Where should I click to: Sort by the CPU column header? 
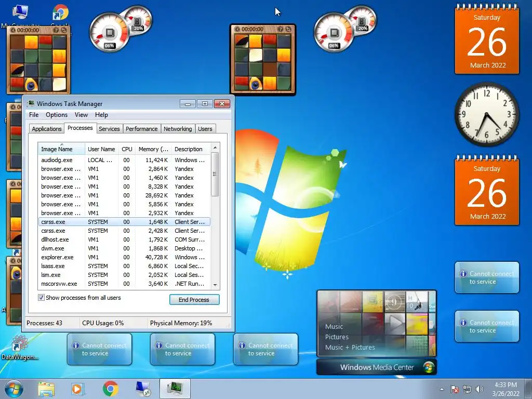[127, 149]
